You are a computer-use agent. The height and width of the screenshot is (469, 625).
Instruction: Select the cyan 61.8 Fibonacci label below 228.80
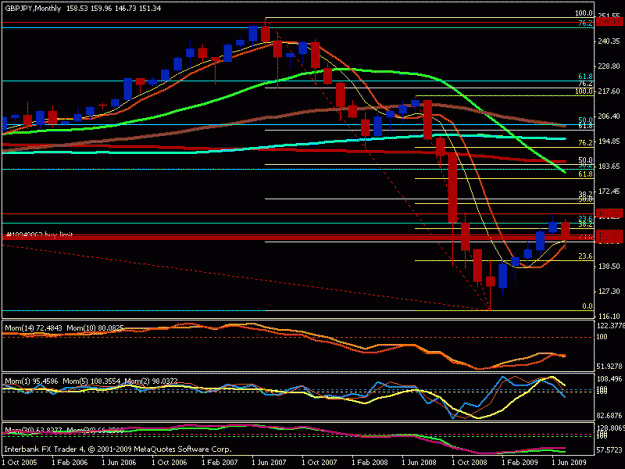click(586, 76)
